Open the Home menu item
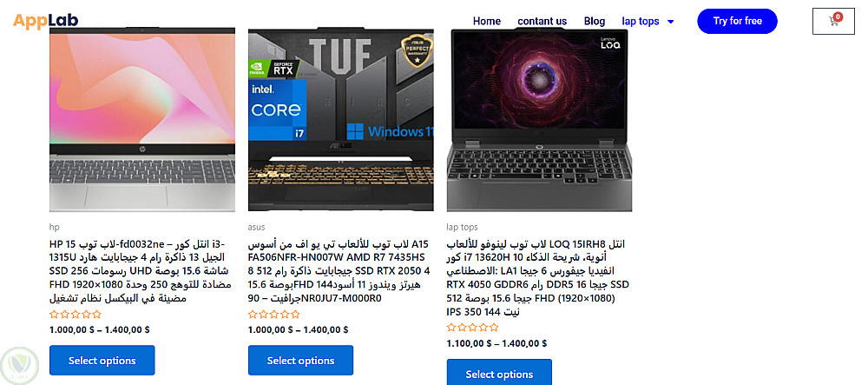868x385 pixels. (487, 21)
